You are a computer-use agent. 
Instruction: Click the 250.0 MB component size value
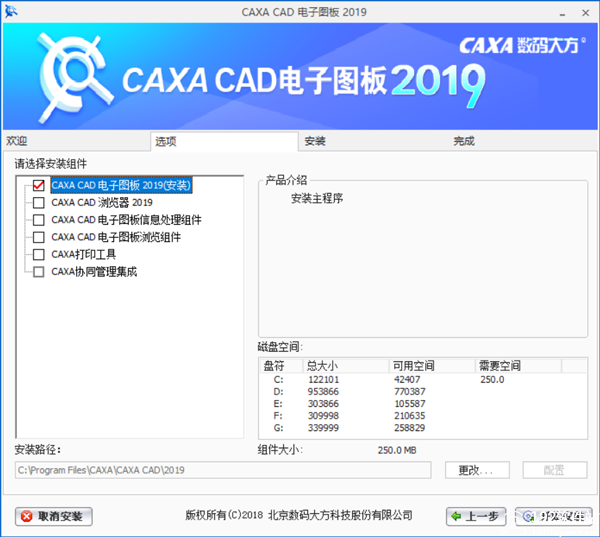pyautogui.click(x=397, y=450)
